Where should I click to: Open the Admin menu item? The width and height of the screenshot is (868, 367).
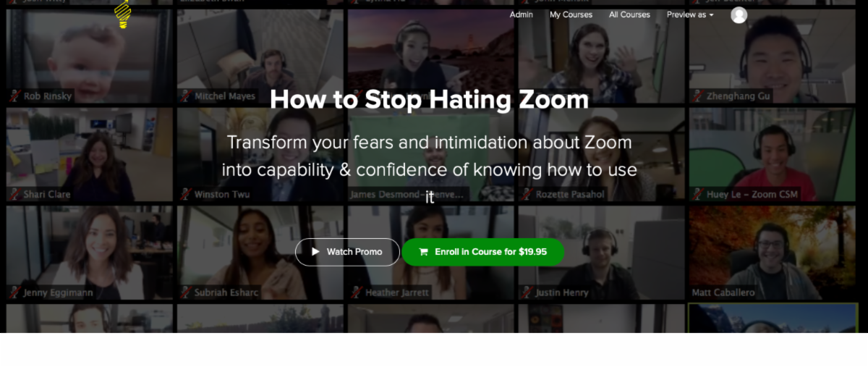[521, 14]
